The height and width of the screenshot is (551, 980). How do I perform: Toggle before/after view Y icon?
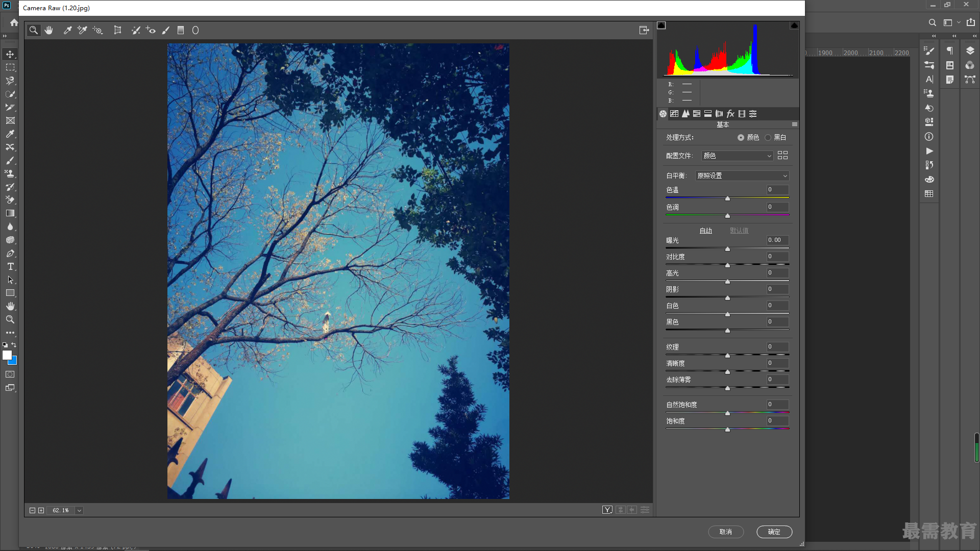(x=607, y=510)
